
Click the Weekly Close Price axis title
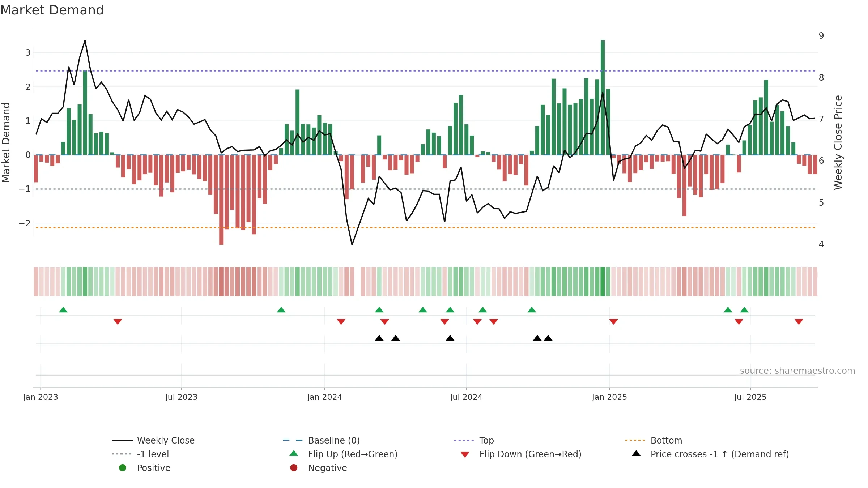point(838,142)
